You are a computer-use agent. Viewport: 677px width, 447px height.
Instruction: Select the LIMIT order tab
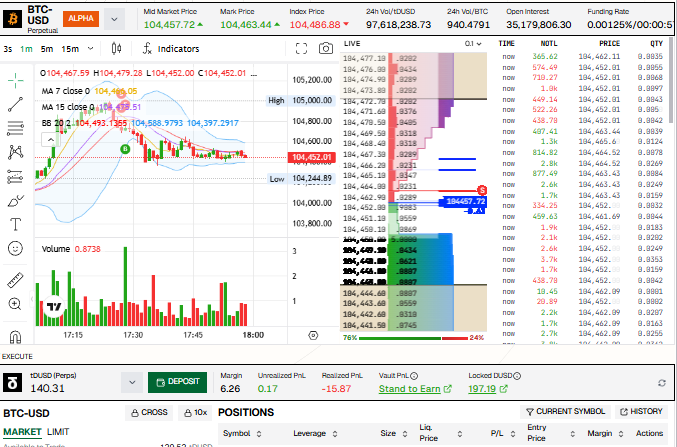pyautogui.click(x=58, y=432)
